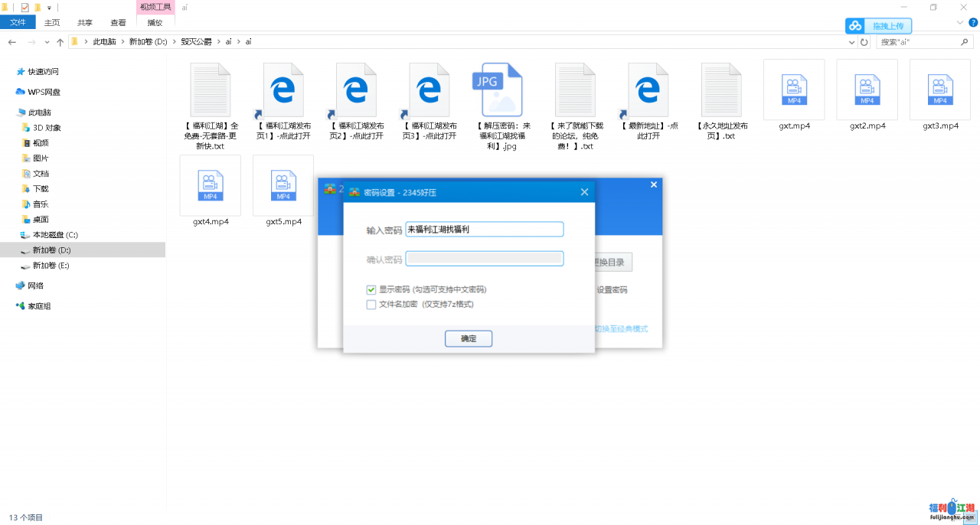This screenshot has width=980, height=525.
Task: Enable the 文件名加密 checkbox
Action: pos(371,305)
